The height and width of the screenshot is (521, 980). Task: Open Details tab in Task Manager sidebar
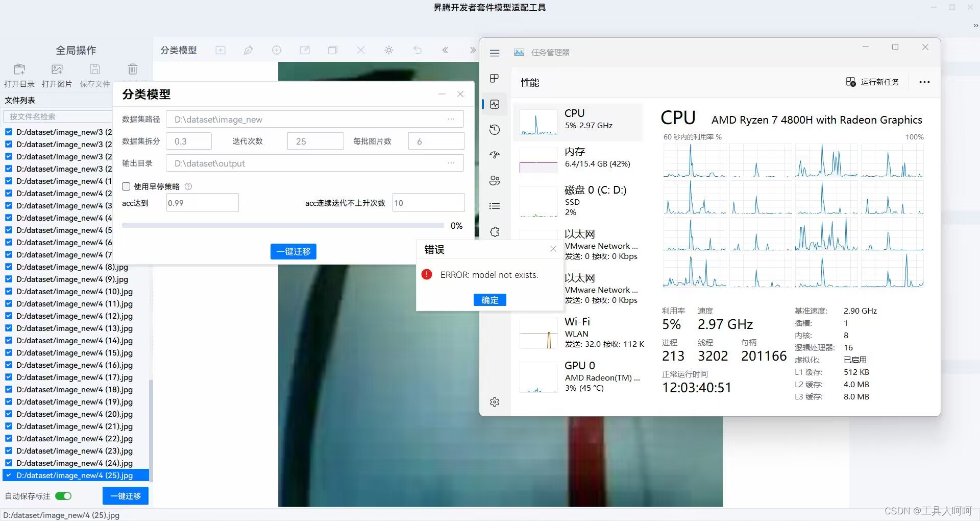click(x=495, y=206)
